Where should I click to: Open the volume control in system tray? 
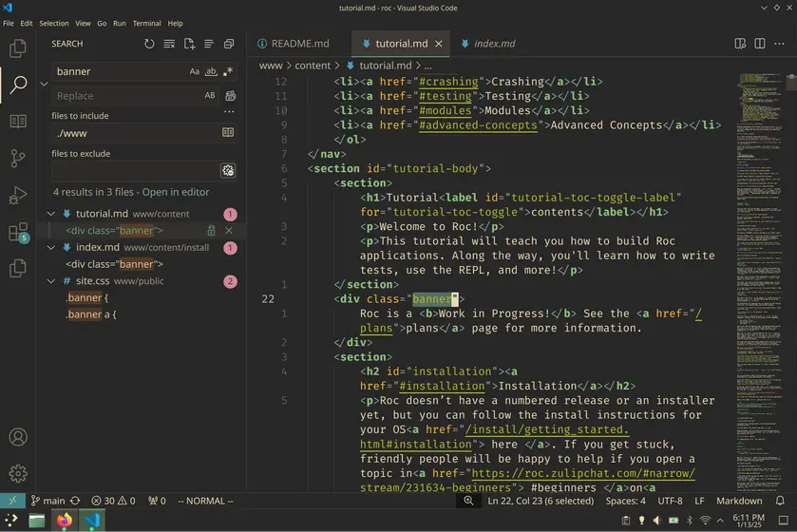[x=657, y=521]
